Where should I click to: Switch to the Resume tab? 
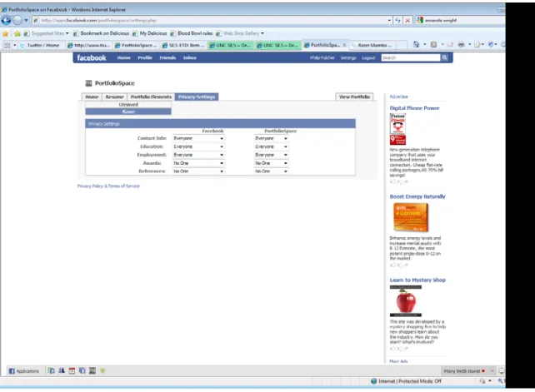pyautogui.click(x=114, y=97)
